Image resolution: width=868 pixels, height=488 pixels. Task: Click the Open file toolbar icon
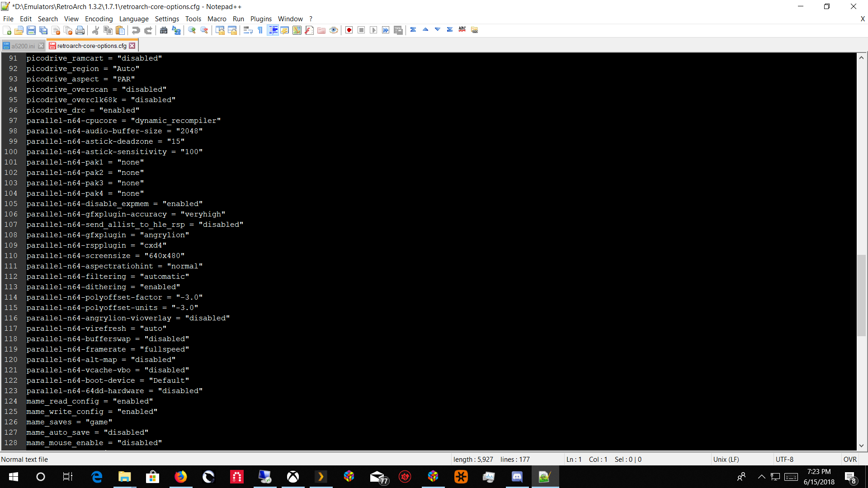(x=19, y=30)
